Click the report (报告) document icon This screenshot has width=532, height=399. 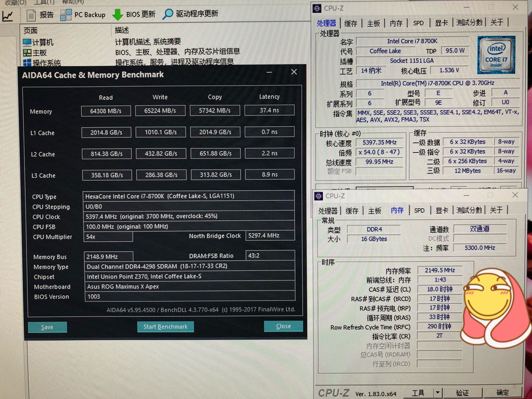(x=31, y=15)
